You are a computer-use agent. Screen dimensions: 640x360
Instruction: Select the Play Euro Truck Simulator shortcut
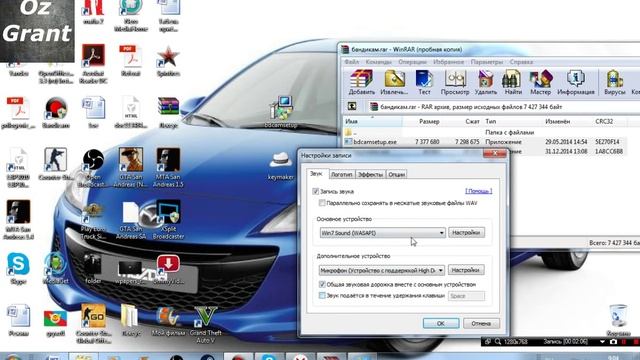point(93,220)
